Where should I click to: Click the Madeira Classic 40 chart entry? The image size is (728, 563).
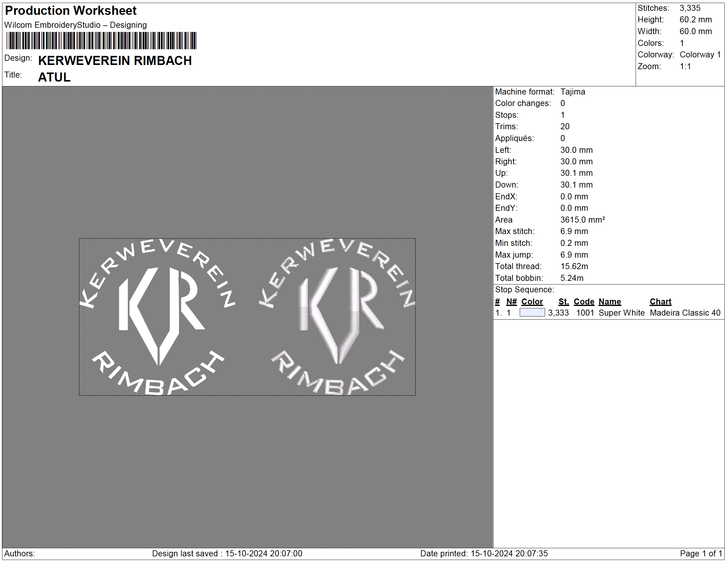pos(685,313)
